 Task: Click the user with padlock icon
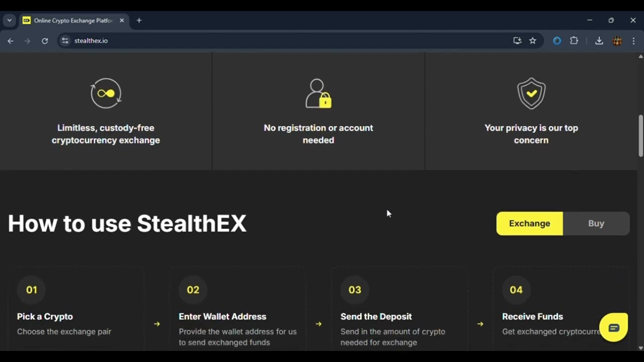tap(318, 93)
